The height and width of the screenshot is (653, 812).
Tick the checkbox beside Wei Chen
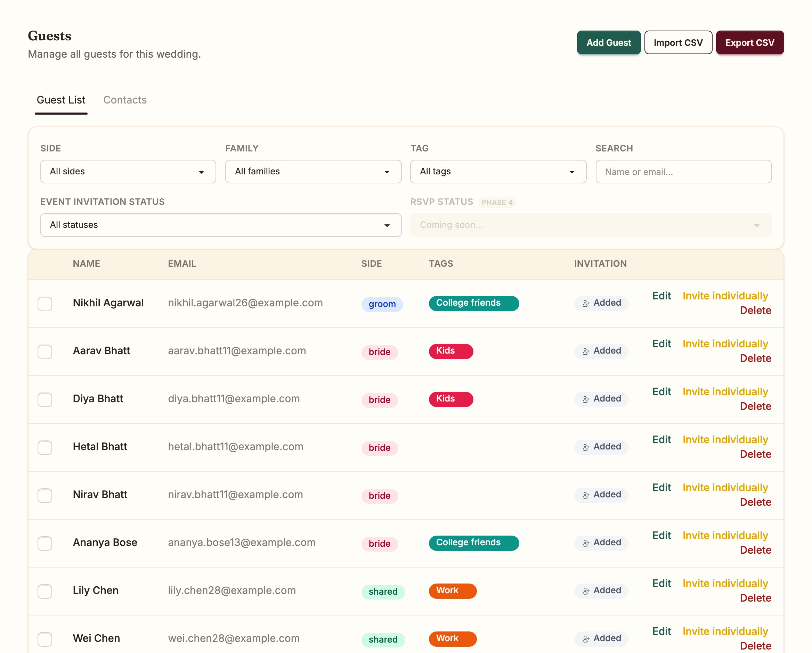[45, 639]
